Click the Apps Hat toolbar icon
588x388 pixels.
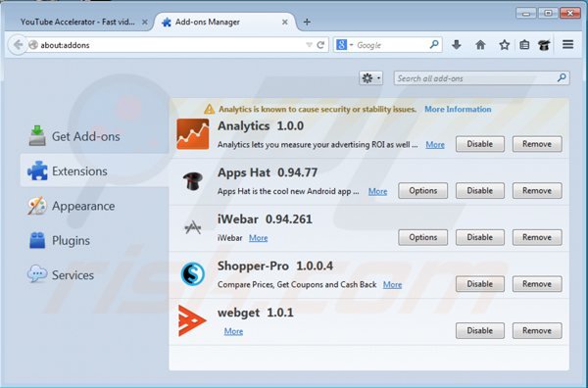544,45
